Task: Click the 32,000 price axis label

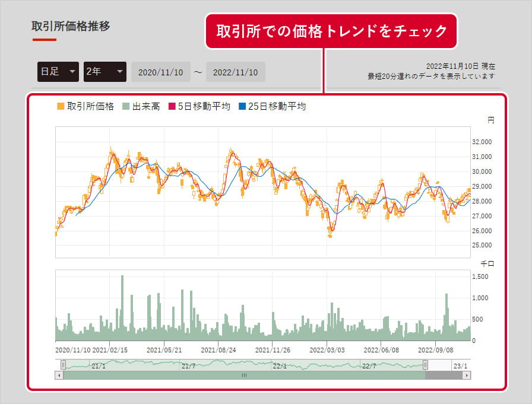Action: 482,142
